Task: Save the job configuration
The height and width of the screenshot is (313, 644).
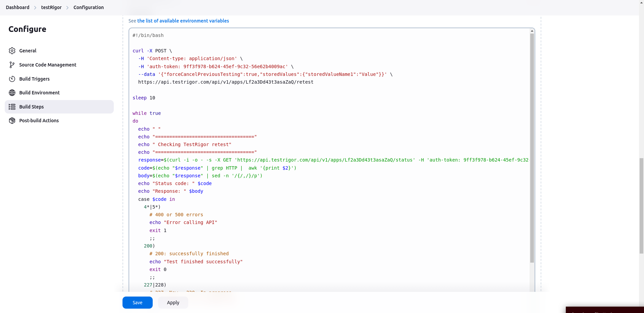Action: [137, 303]
